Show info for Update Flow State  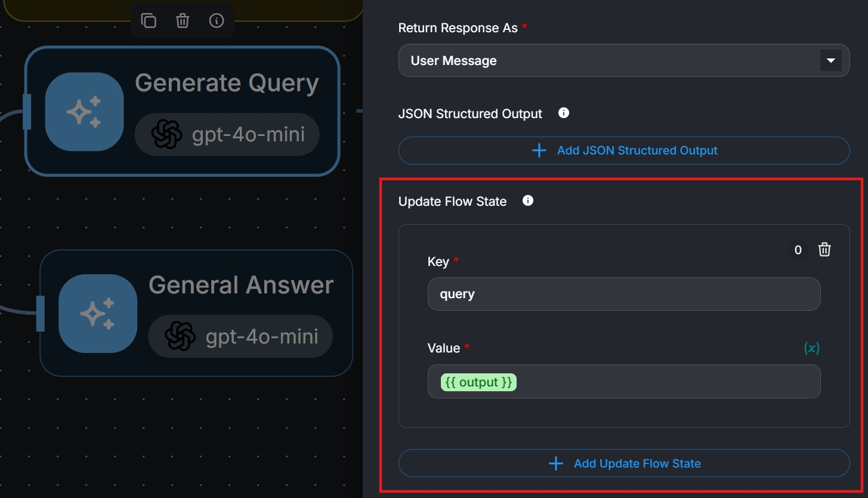pyautogui.click(x=528, y=200)
